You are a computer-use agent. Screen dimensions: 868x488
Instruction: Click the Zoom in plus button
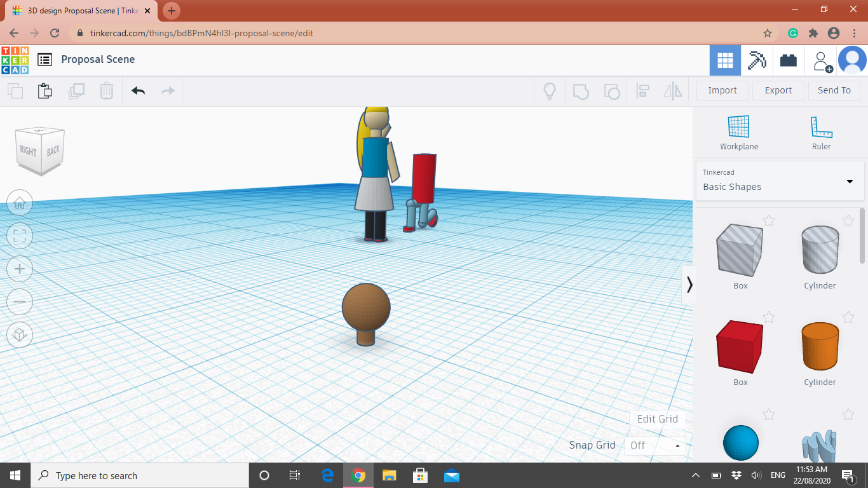pyautogui.click(x=20, y=269)
